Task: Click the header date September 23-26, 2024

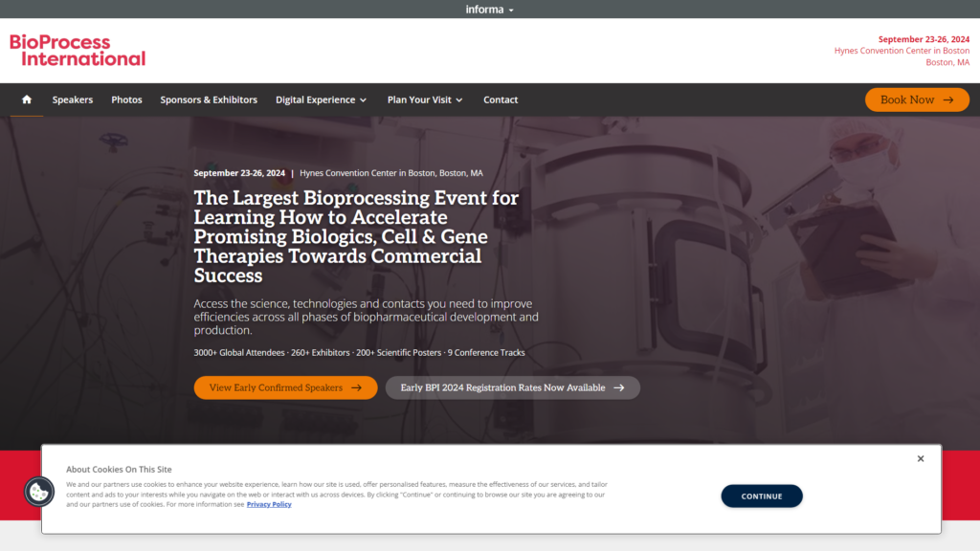Action: 924,39
